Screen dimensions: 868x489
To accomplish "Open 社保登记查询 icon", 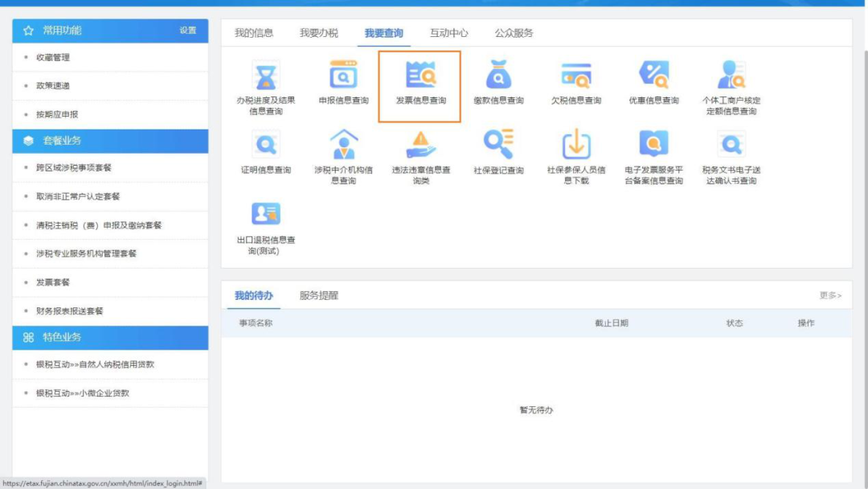I will click(x=498, y=144).
